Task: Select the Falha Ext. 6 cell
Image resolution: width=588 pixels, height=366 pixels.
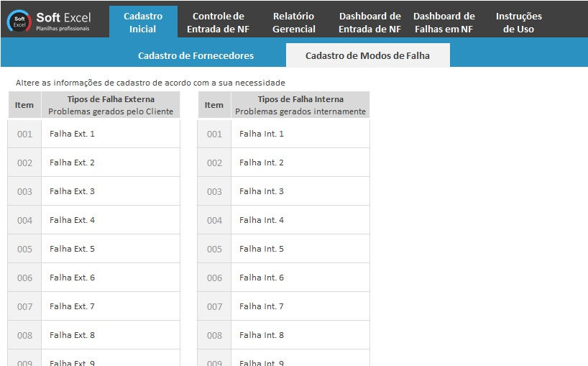Action: [111, 278]
